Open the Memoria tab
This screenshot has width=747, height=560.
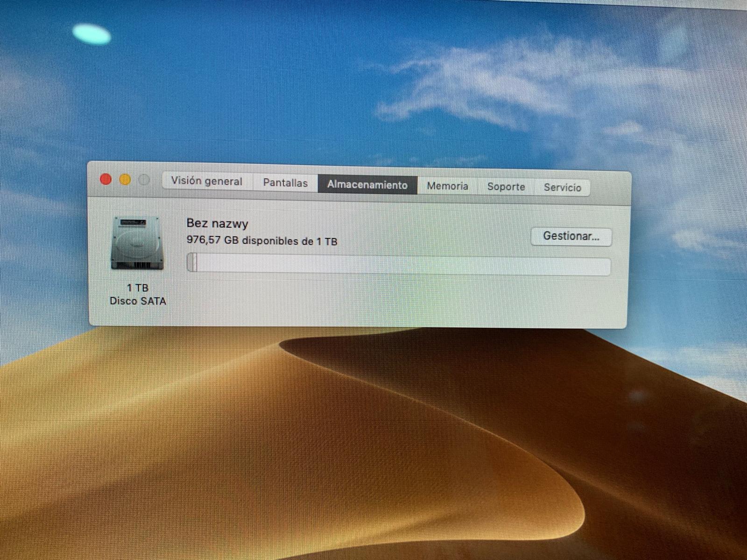pos(447,186)
